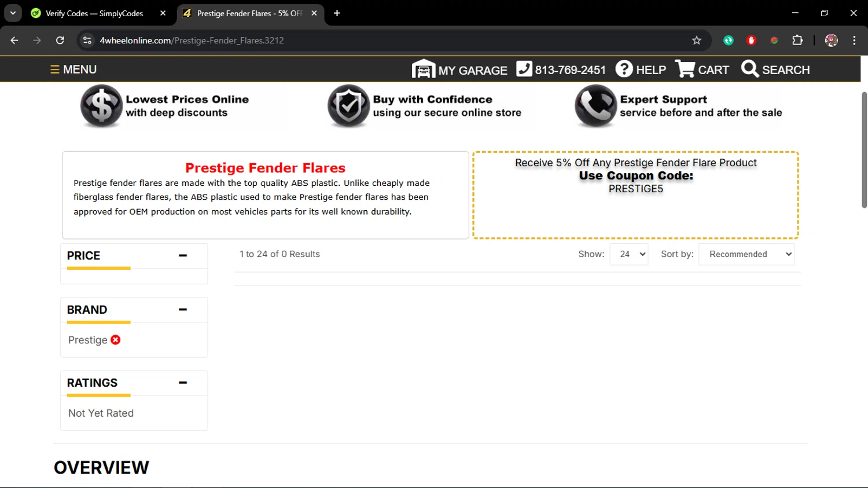Click the Expert Support phone icon
The image size is (868, 488).
[595, 106]
